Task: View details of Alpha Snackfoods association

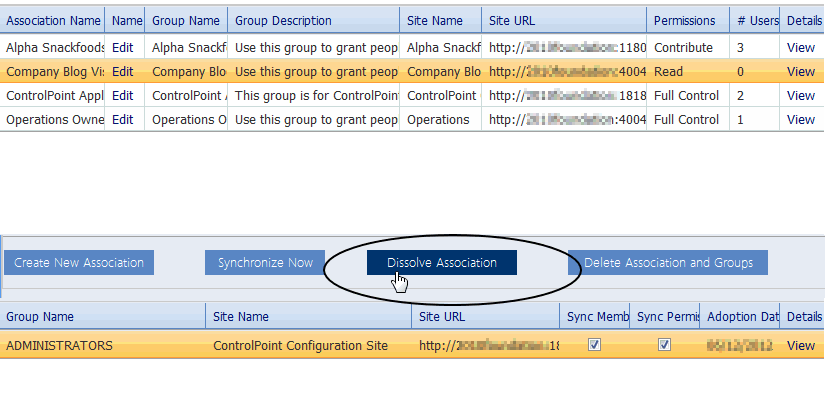Action: 801,48
